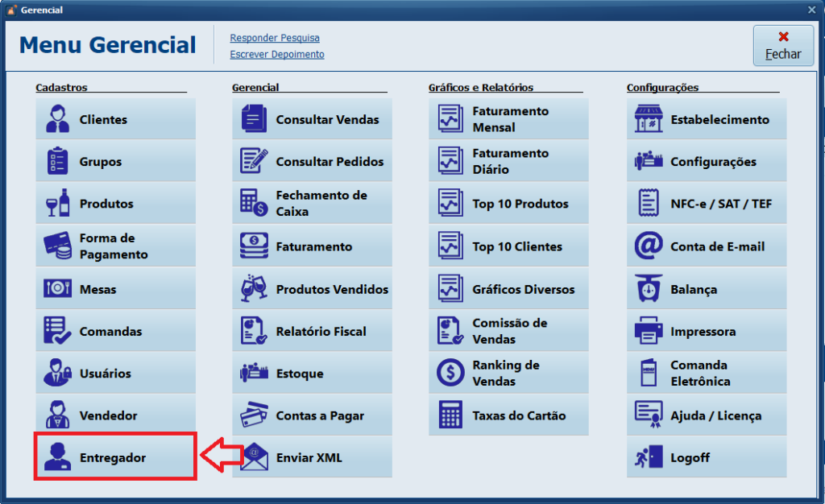Click the Escrever Depoimento link
This screenshot has height=504, width=825.
pyautogui.click(x=277, y=55)
